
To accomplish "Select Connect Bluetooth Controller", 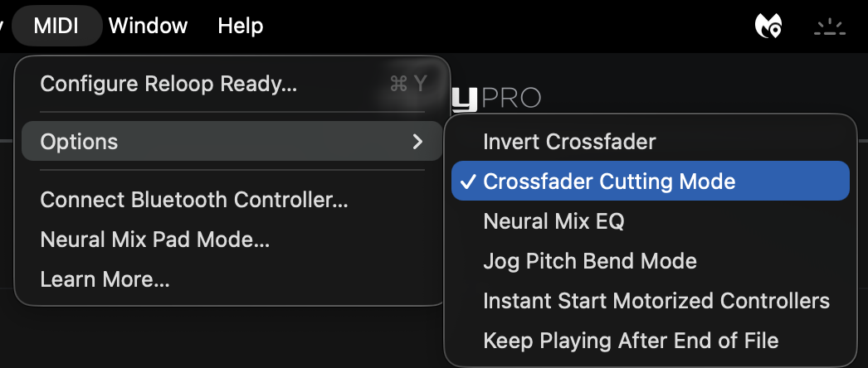I will click(x=193, y=200).
